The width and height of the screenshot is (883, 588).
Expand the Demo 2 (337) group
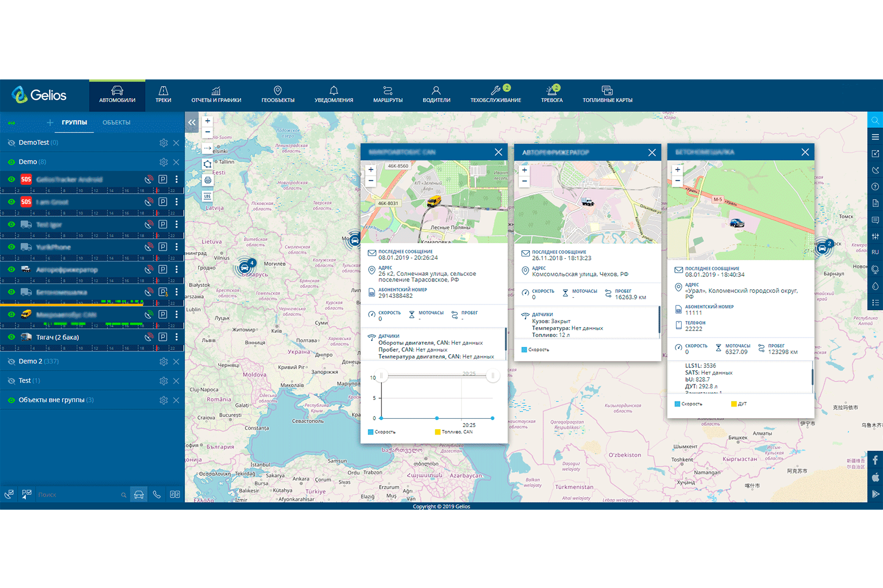tap(39, 361)
